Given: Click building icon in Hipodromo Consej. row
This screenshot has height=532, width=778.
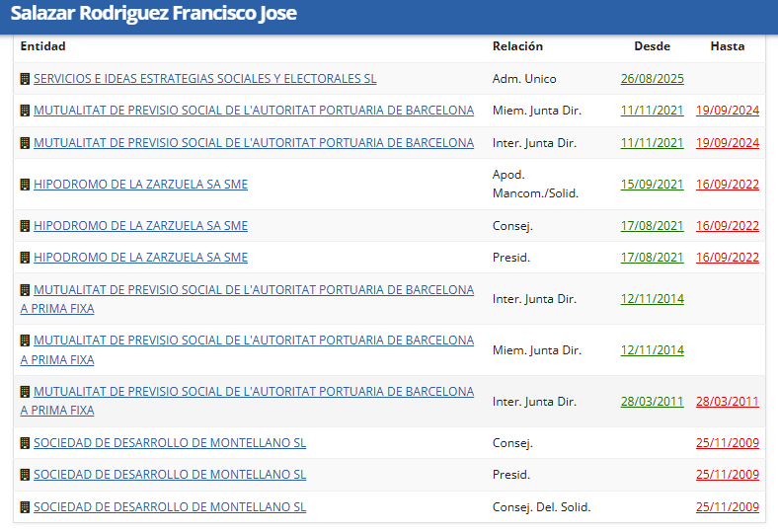Looking at the screenshot, I should pyautogui.click(x=26, y=226).
